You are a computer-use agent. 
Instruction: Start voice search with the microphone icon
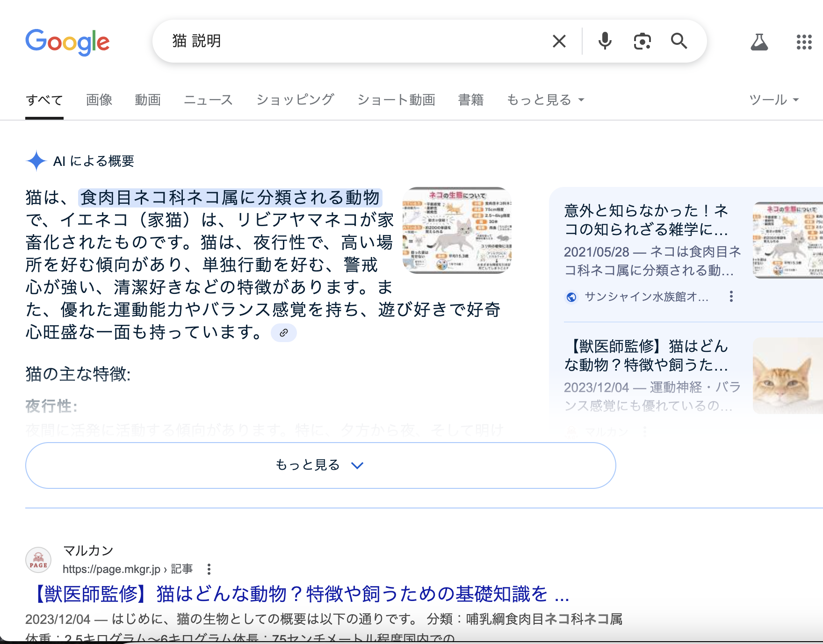(x=605, y=41)
